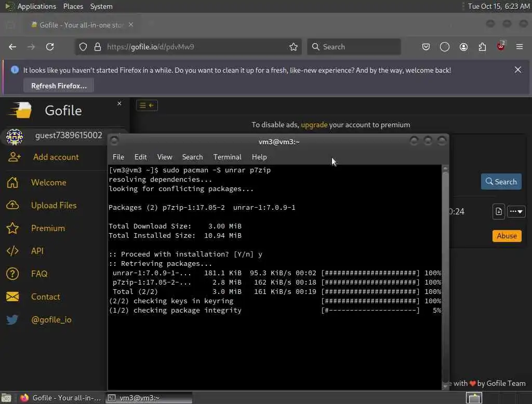Select 'Total Download Size' terminal line
532x404 pixels.
click(175, 226)
